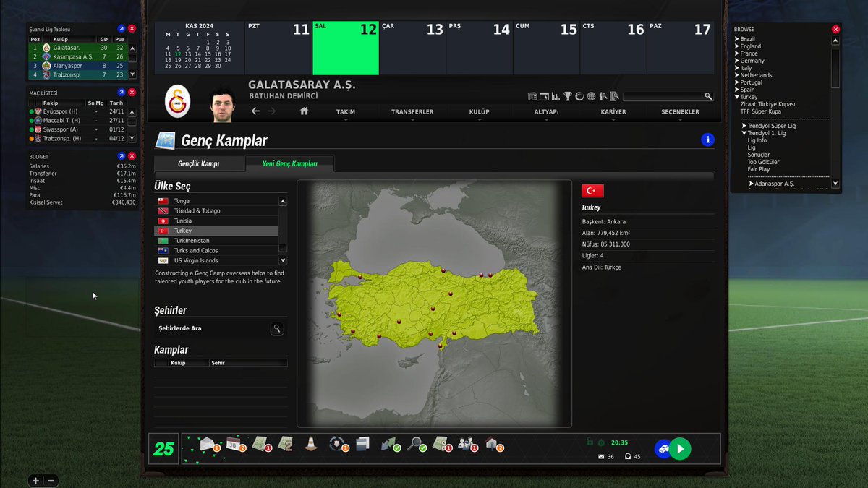Open the club search icon in header

click(x=614, y=96)
